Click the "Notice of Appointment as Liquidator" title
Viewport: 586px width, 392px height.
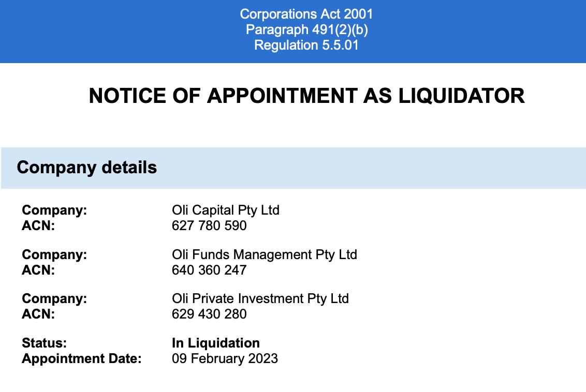306,96
